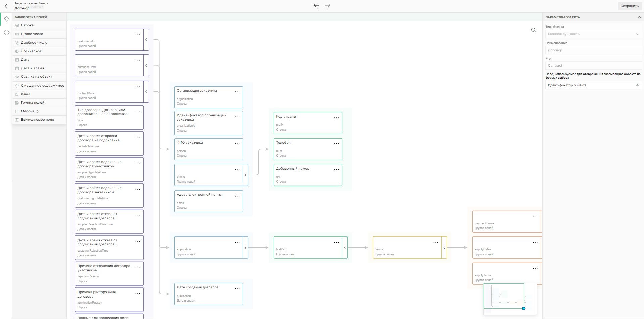This screenshot has width=644, height=319.
Task: Undo the last change
Action: coord(316,6)
